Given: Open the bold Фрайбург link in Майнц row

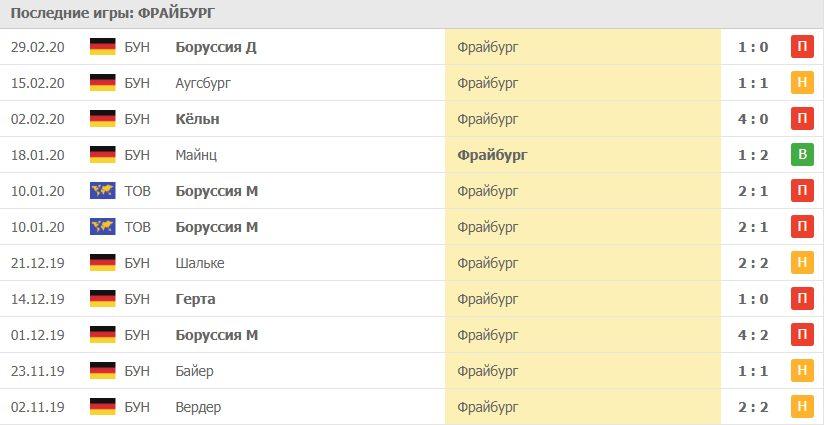Looking at the screenshot, I should tap(492, 155).
